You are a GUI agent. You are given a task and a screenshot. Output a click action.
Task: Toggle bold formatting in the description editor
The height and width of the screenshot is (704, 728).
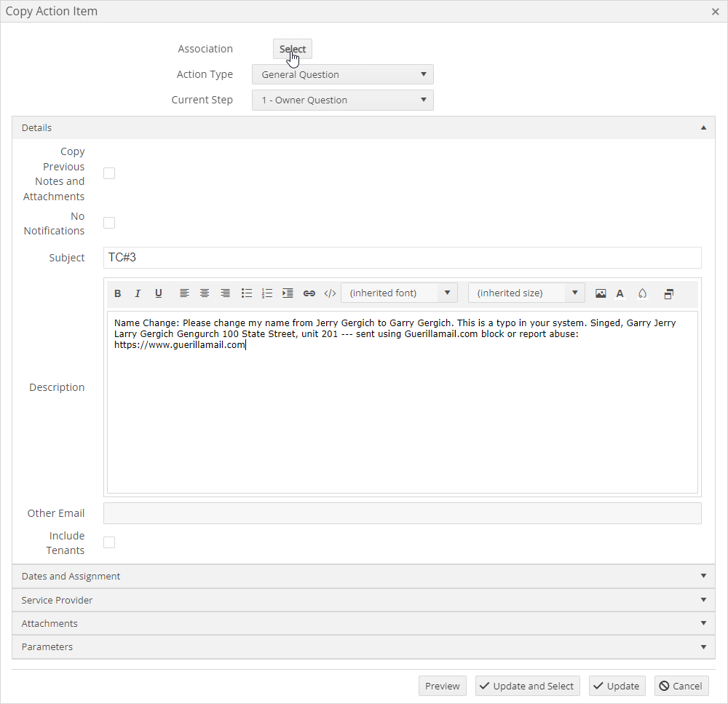point(117,293)
